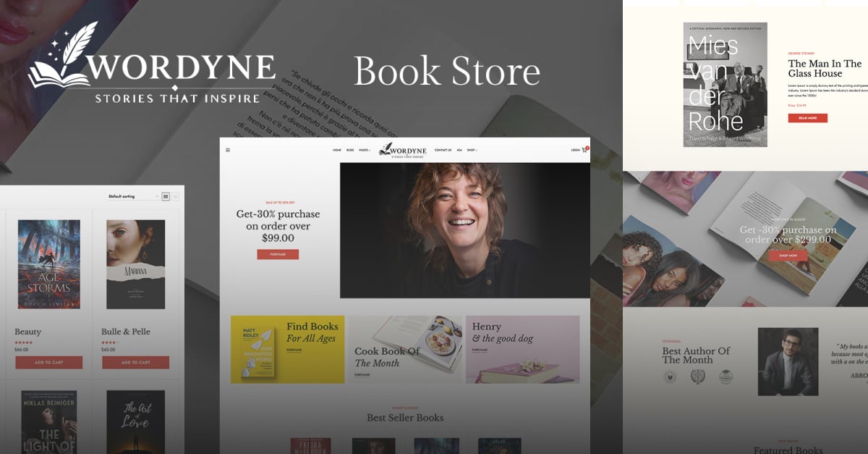Click the Login link
Screen dimensions: 868x454
[x=575, y=150]
